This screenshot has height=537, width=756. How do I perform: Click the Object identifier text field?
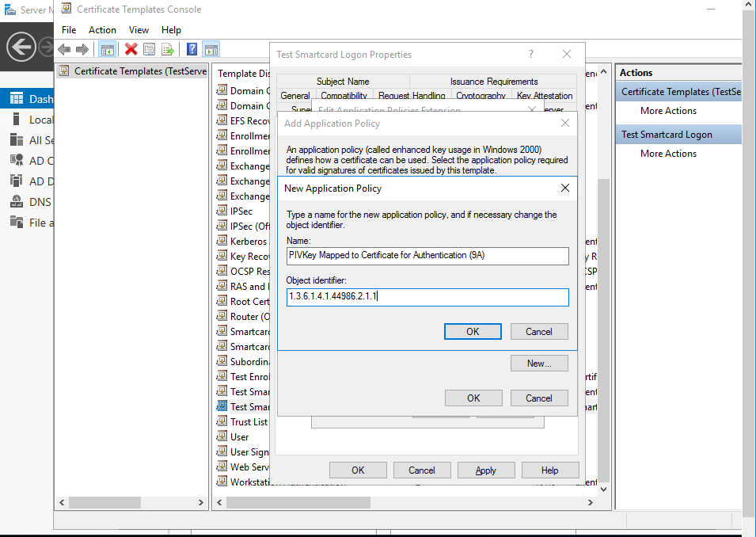click(427, 297)
